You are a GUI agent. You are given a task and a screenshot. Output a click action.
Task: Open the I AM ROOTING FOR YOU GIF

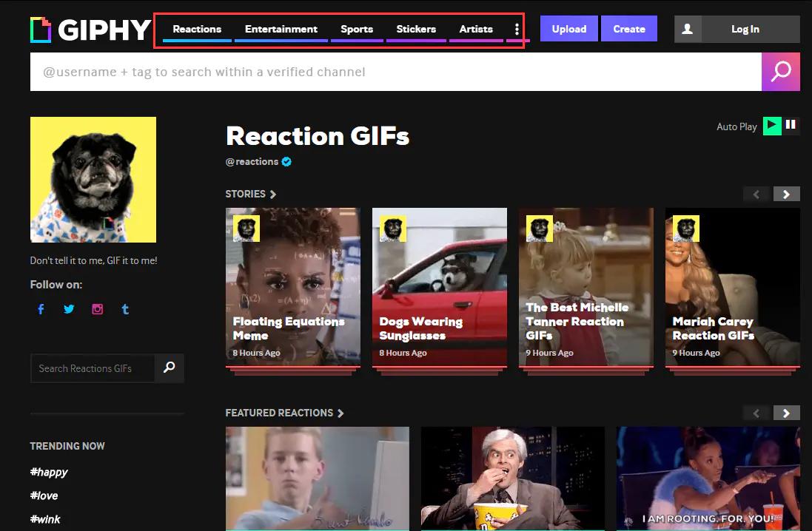pyautogui.click(x=708, y=478)
